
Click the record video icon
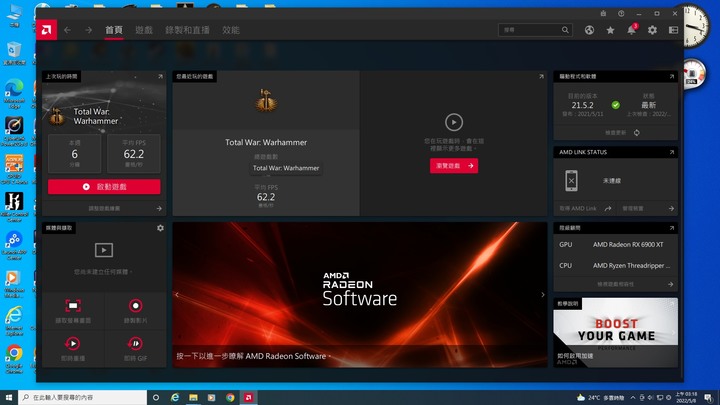click(135, 306)
